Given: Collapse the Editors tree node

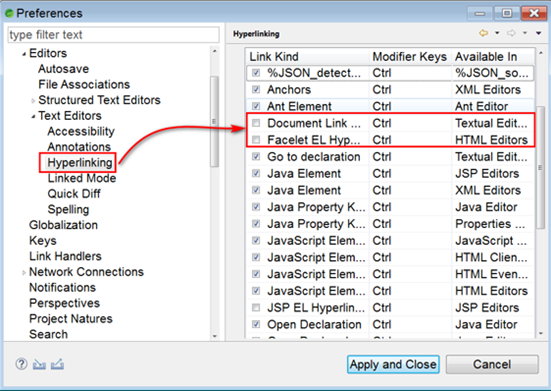Looking at the screenshot, I should point(24,54).
